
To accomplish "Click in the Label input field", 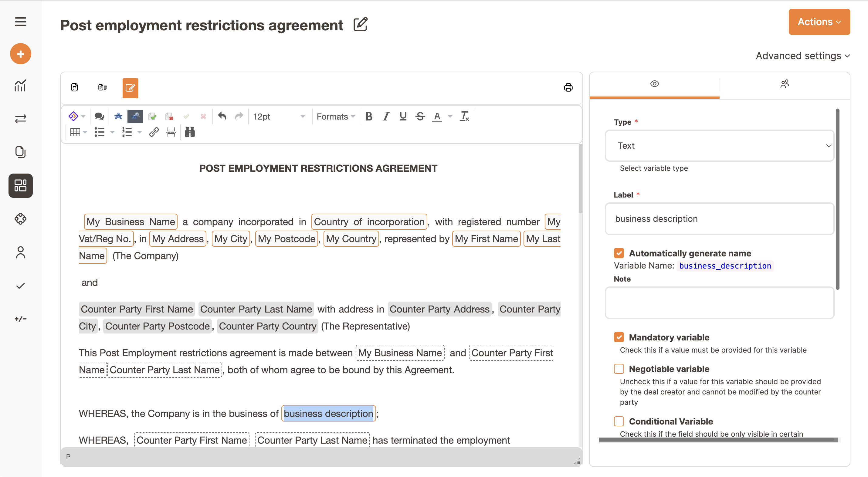I will [x=719, y=218].
